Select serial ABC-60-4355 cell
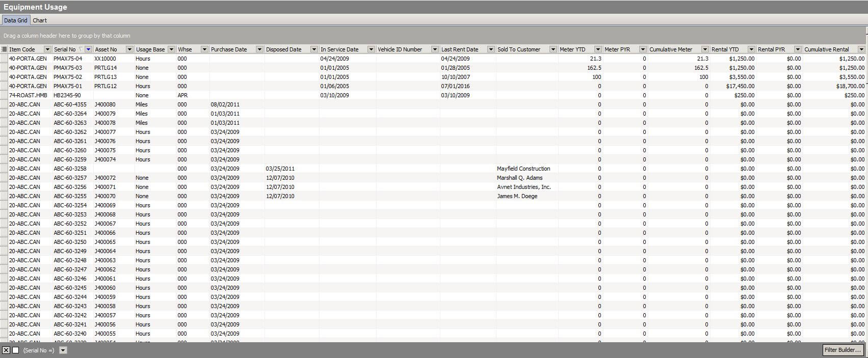This screenshot has height=358, width=868. coord(73,104)
